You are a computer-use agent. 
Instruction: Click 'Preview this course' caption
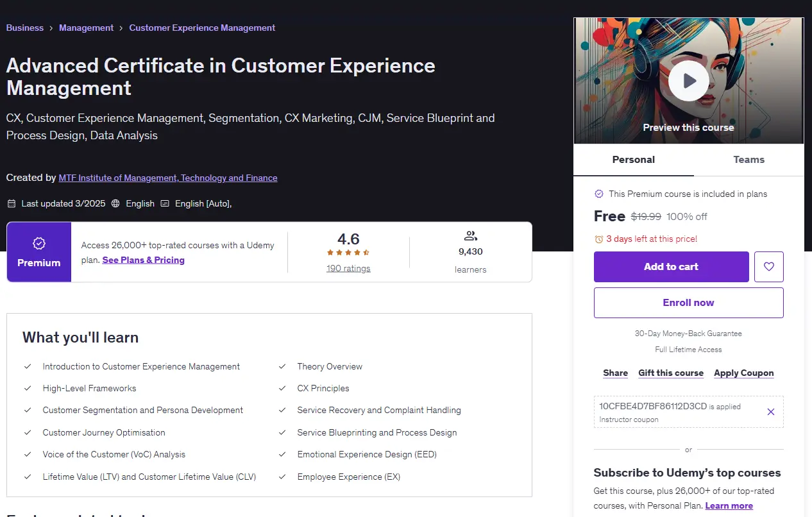[x=688, y=127]
